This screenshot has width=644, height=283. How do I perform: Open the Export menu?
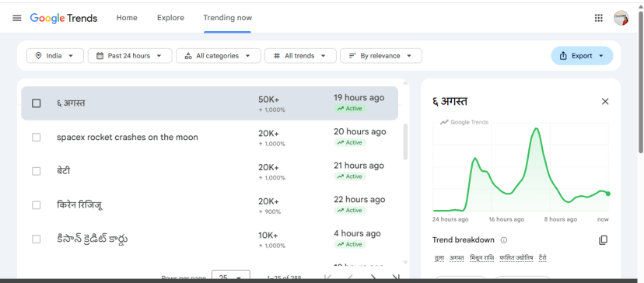(582, 56)
